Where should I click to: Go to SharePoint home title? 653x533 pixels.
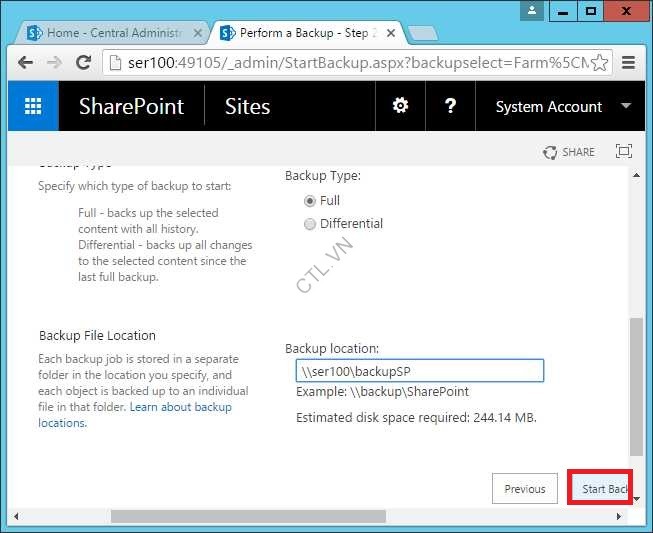(x=132, y=106)
